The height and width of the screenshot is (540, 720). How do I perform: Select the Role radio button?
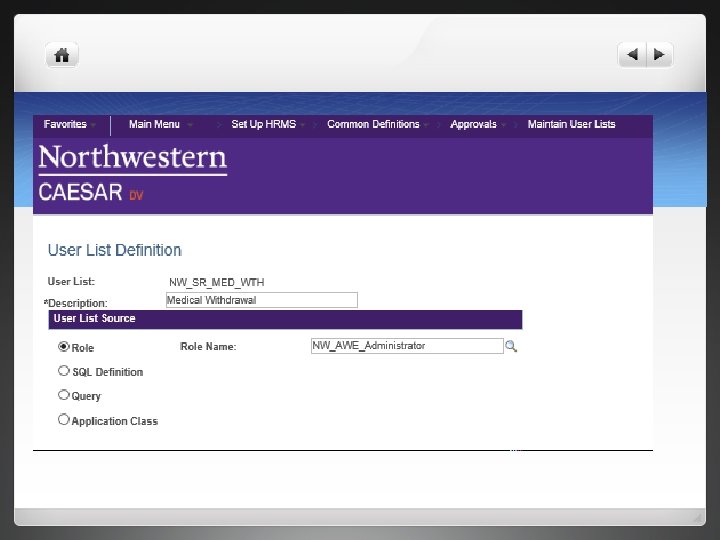[63, 347]
